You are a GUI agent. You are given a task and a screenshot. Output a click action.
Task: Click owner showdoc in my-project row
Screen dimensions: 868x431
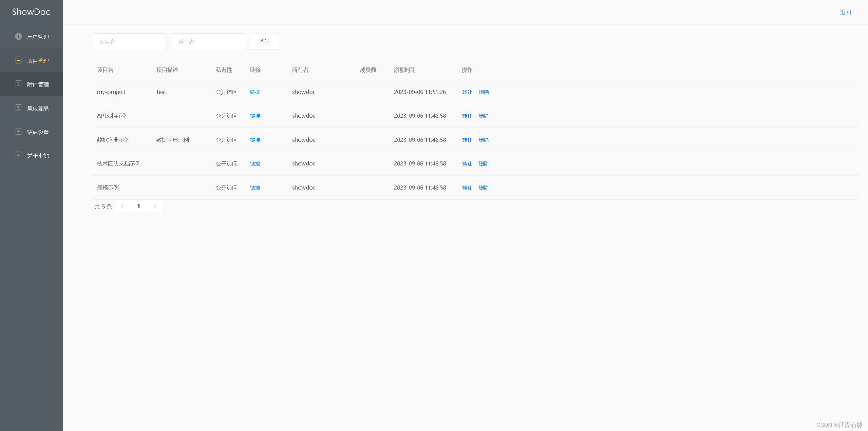coord(304,92)
